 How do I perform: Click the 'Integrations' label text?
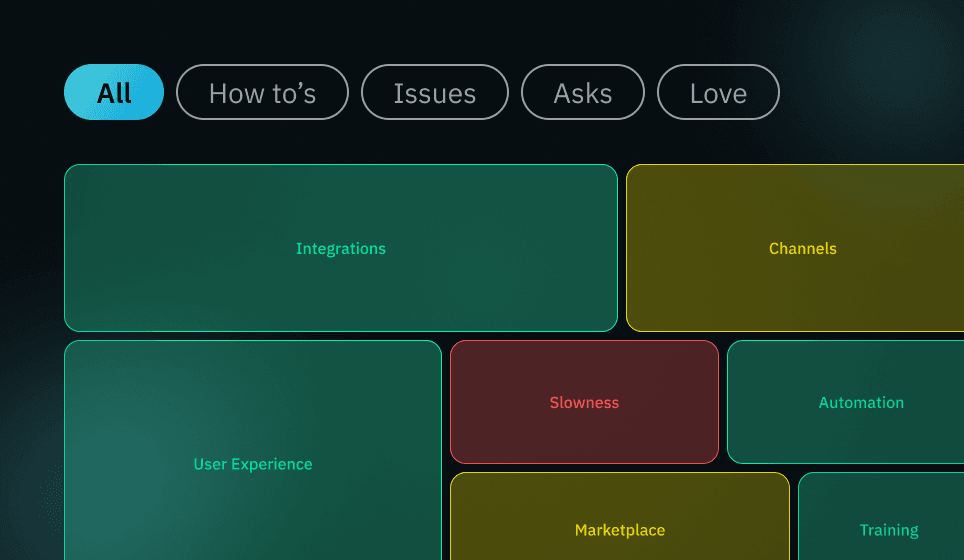point(340,249)
